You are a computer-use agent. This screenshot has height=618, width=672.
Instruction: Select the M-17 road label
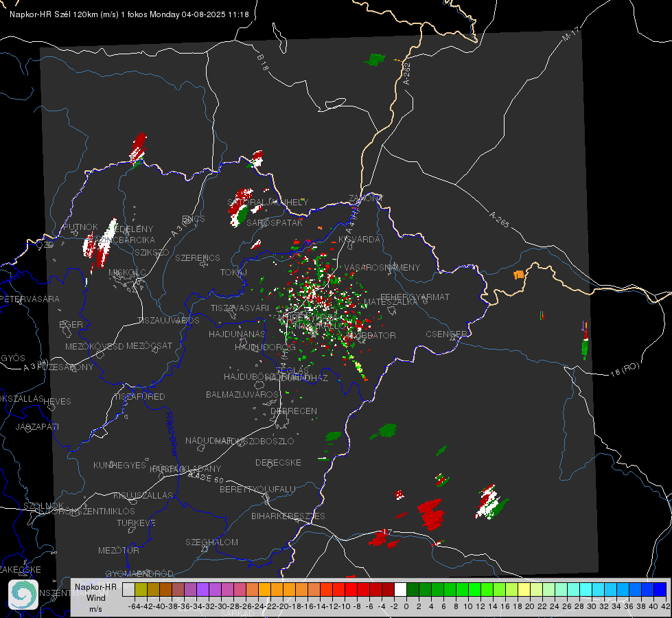pos(570,34)
